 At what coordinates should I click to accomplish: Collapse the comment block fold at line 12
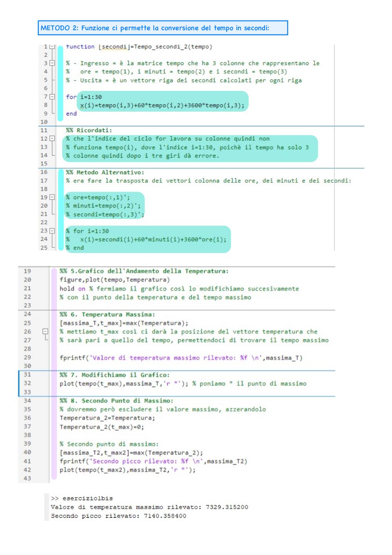52,138
